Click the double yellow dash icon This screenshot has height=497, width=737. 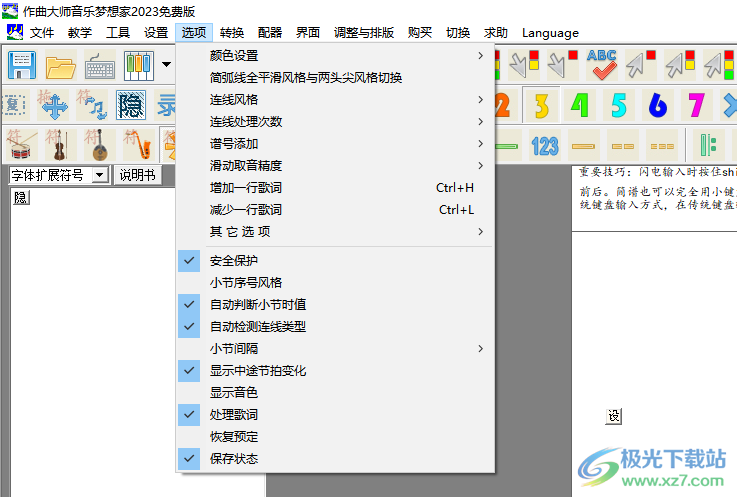[x=622, y=146]
